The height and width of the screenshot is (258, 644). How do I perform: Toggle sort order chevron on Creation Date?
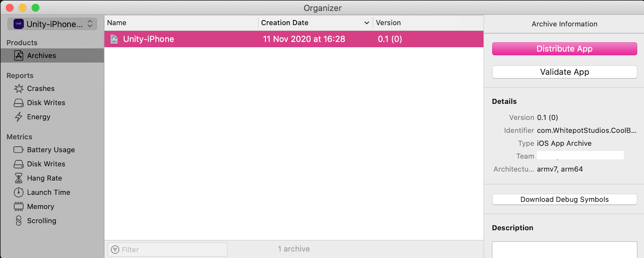click(367, 23)
